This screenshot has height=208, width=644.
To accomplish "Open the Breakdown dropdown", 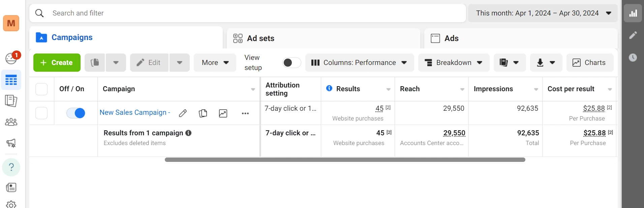I will coord(454,63).
